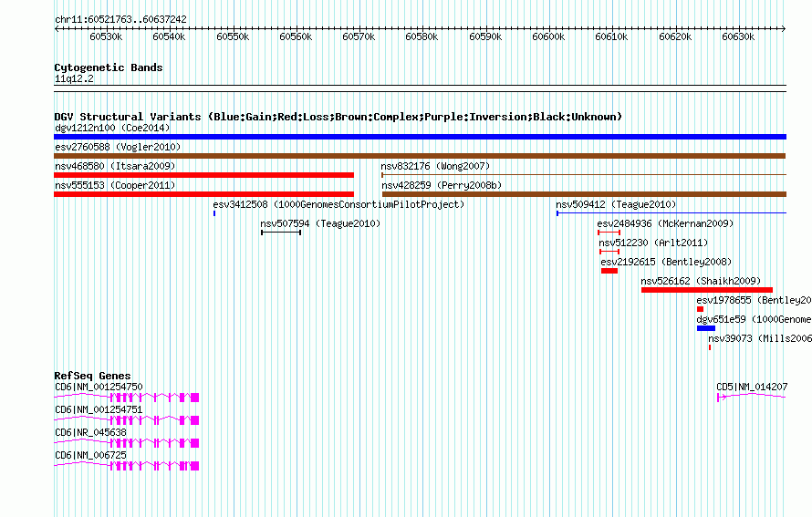Click the 60620k ruler tick label
Image resolution: width=812 pixels, height=517 pixels.
pos(675,36)
